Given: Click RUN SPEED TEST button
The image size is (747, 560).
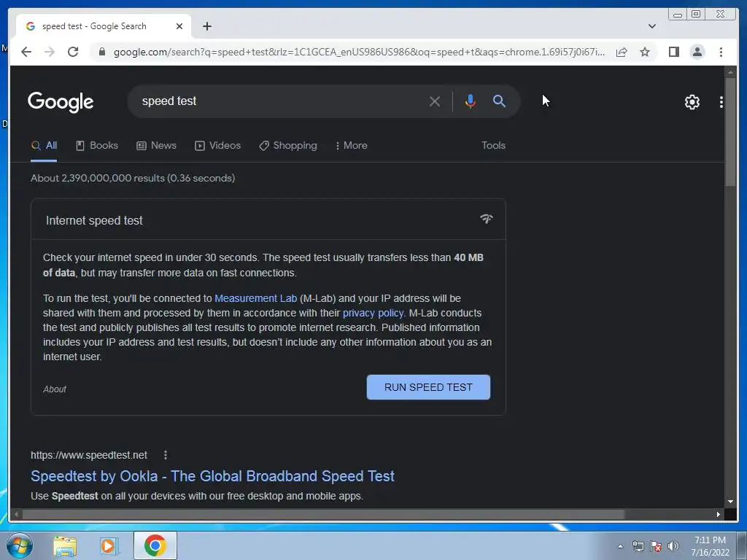Looking at the screenshot, I should click(428, 387).
